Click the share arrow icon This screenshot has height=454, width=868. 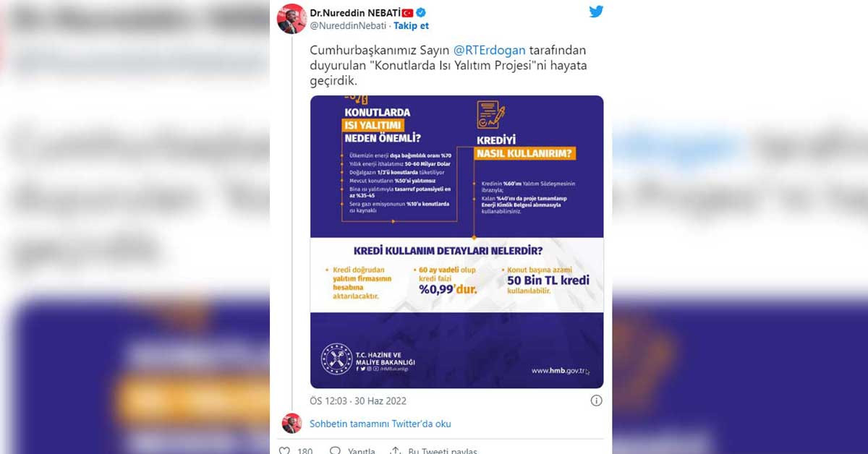click(396, 450)
